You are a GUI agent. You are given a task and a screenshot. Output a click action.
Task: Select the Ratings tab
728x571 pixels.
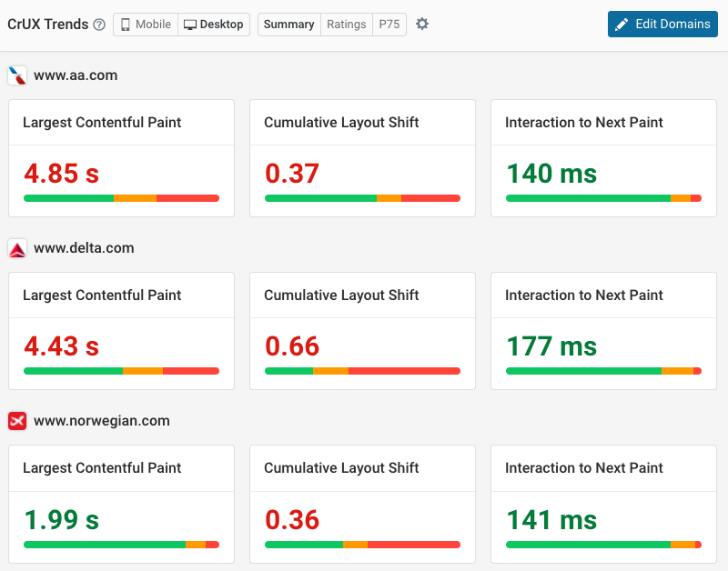[347, 25]
